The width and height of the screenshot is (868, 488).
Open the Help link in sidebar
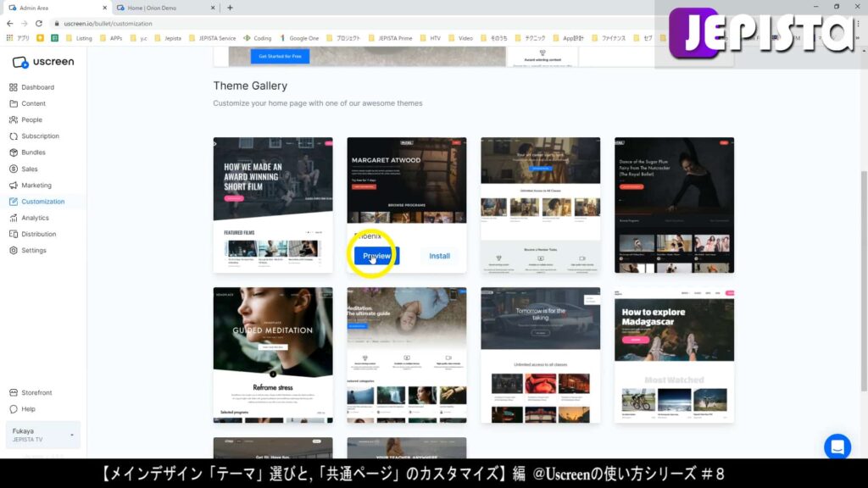coord(28,409)
